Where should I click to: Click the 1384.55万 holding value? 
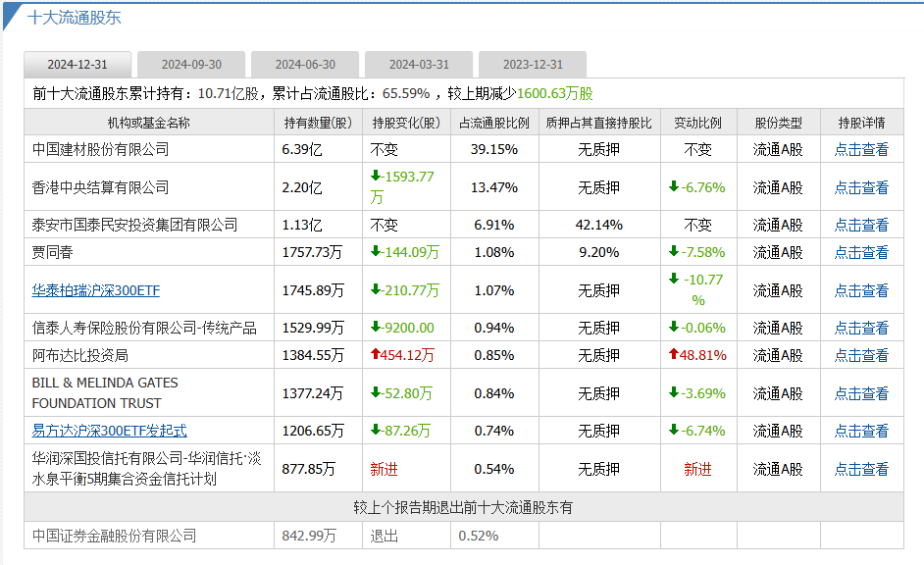(313, 355)
